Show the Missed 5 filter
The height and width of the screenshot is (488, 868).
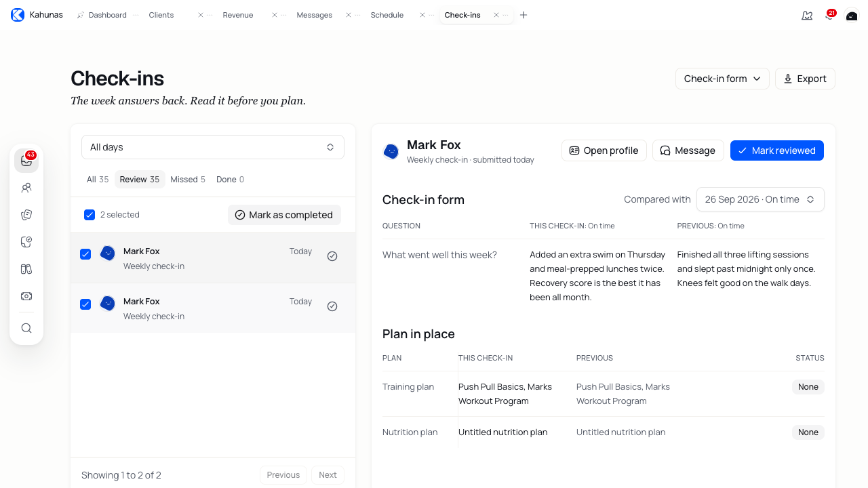click(188, 180)
